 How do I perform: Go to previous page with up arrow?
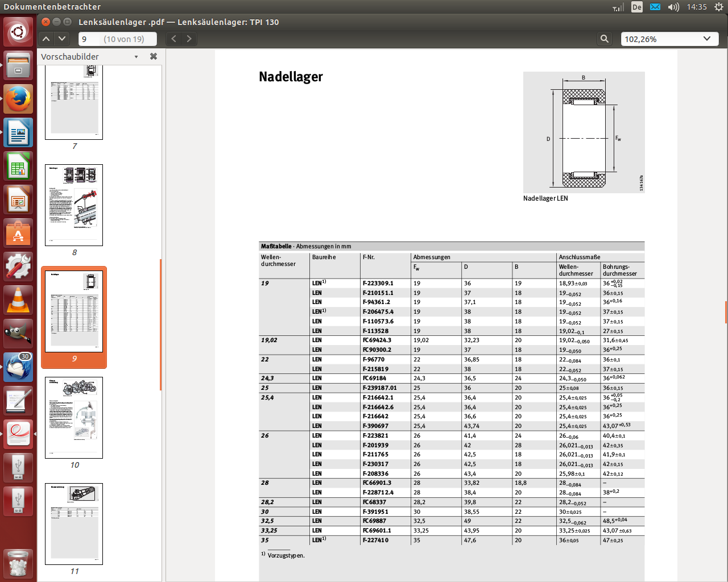tap(47, 39)
